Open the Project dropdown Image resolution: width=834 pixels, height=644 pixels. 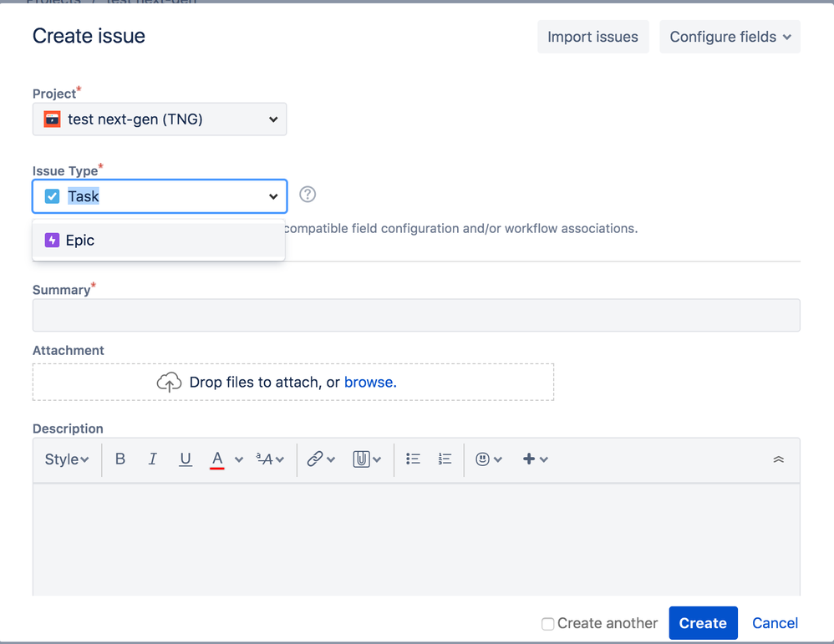coord(159,119)
